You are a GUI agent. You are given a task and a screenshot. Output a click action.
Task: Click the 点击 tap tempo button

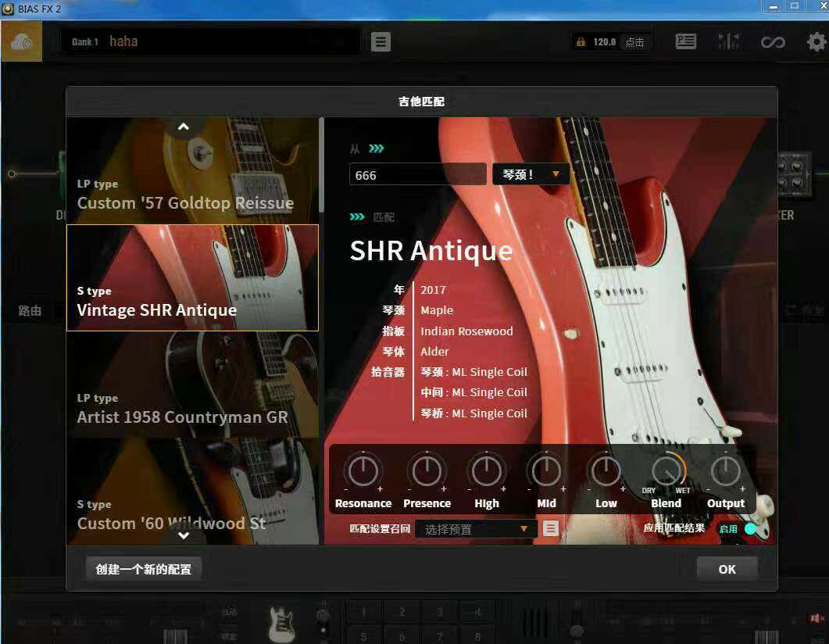(x=635, y=42)
